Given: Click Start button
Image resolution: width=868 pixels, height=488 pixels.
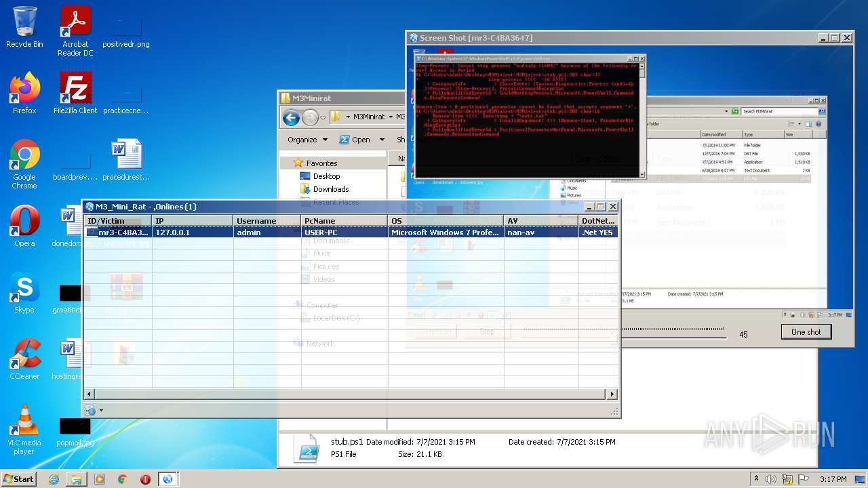Looking at the screenshot, I should point(19,479).
